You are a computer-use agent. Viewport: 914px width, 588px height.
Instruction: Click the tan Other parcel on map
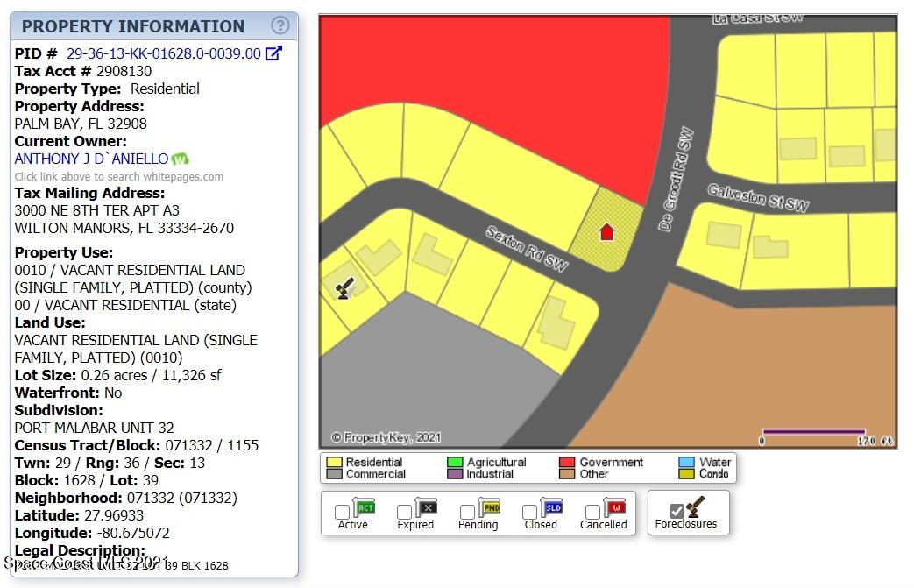point(758,373)
